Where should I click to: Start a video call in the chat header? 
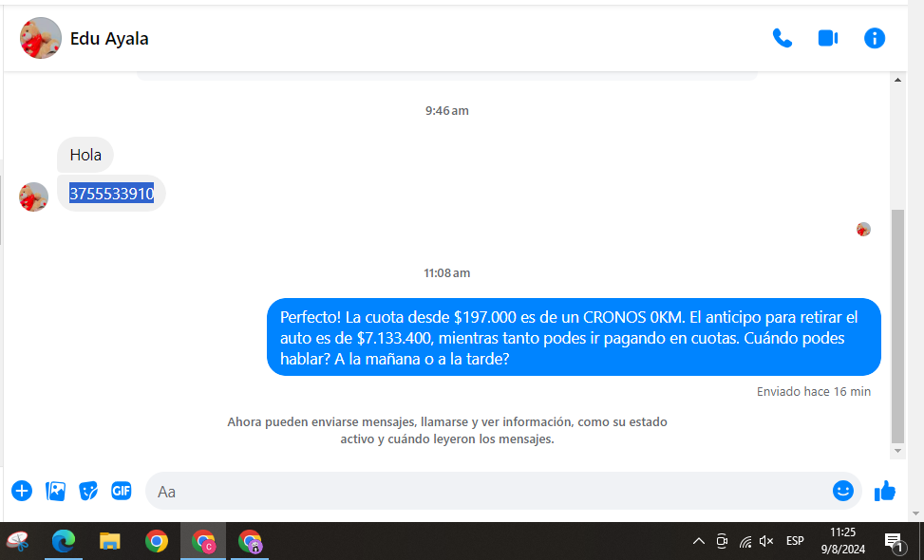(x=828, y=38)
